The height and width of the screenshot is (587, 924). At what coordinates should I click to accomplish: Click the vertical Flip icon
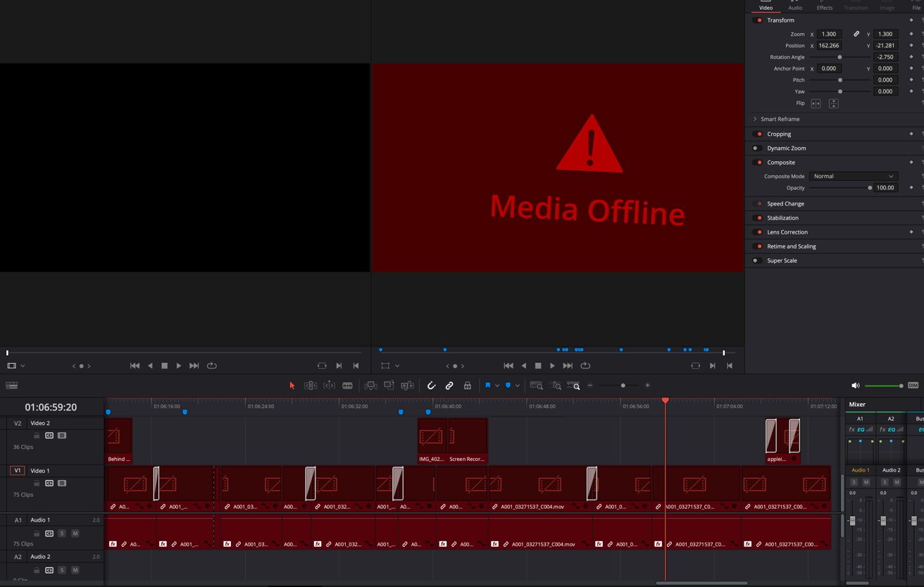833,103
